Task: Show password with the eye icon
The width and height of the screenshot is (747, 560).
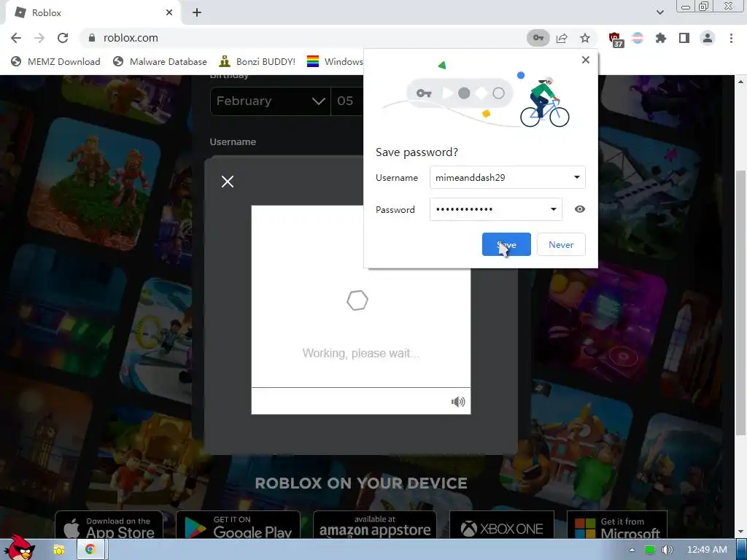Action: click(580, 209)
